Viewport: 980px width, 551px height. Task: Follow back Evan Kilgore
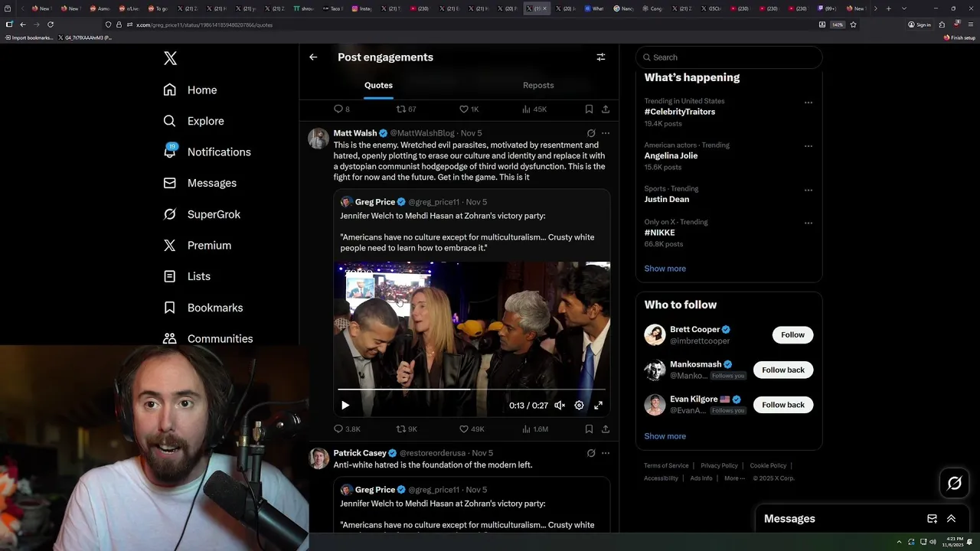(x=783, y=405)
